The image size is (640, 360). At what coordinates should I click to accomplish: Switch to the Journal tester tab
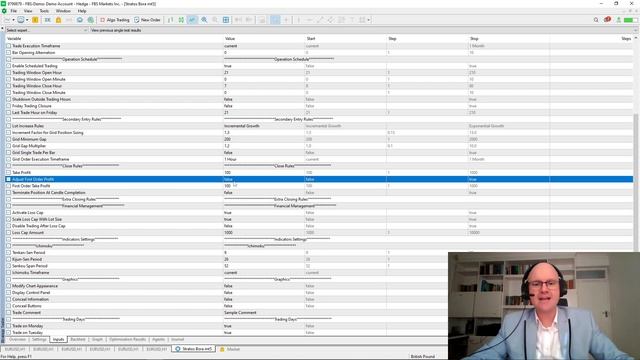pos(177,340)
